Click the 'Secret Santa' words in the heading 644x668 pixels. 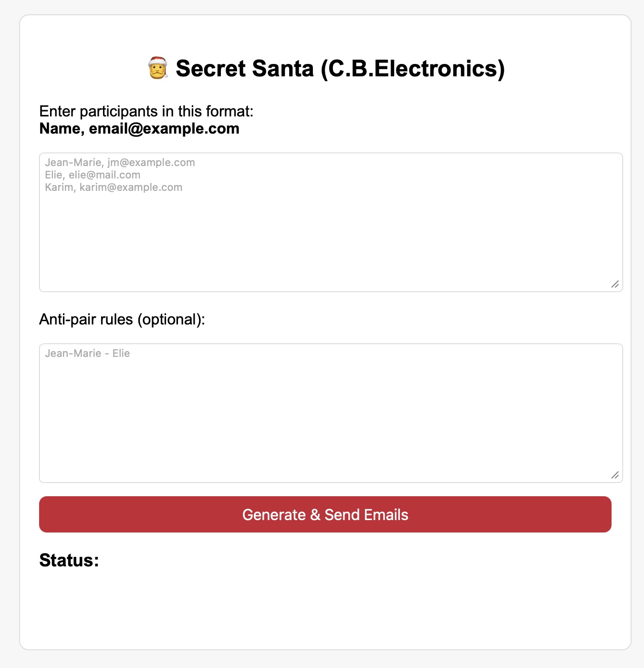245,68
